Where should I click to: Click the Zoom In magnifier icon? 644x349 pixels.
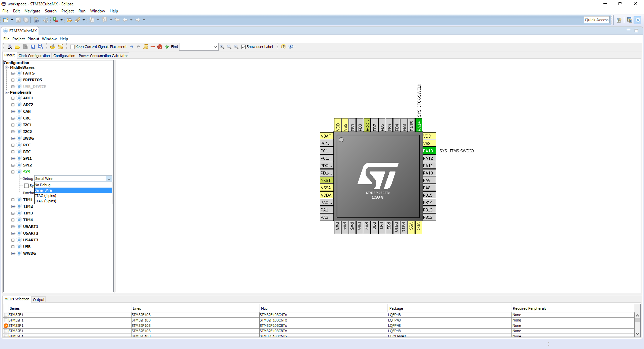pyautogui.click(x=222, y=47)
